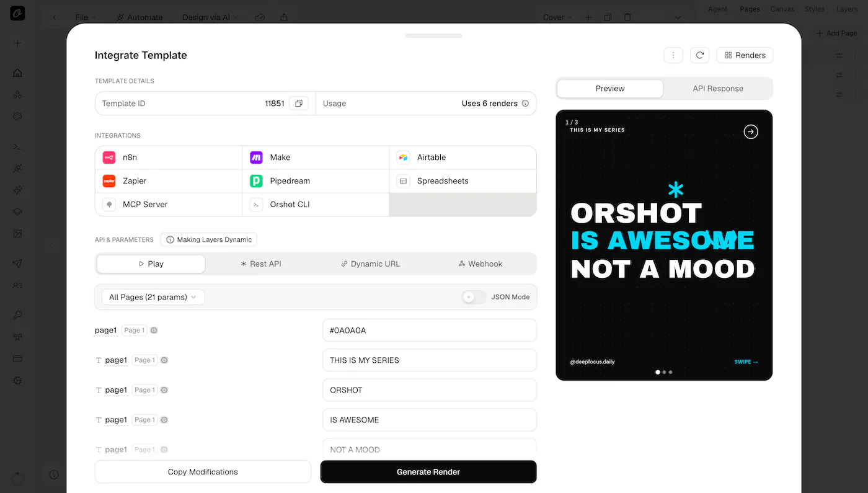
Task: Switch to the Play tab
Action: tap(151, 264)
